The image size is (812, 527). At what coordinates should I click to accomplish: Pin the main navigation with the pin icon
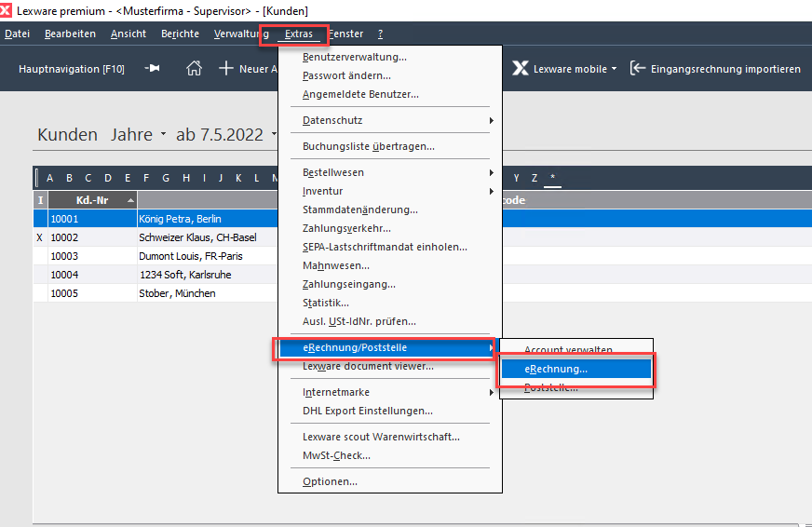(x=153, y=68)
